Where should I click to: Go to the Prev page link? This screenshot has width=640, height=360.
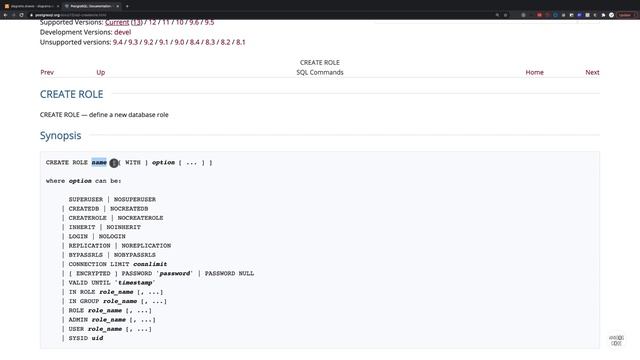click(x=47, y=72)
